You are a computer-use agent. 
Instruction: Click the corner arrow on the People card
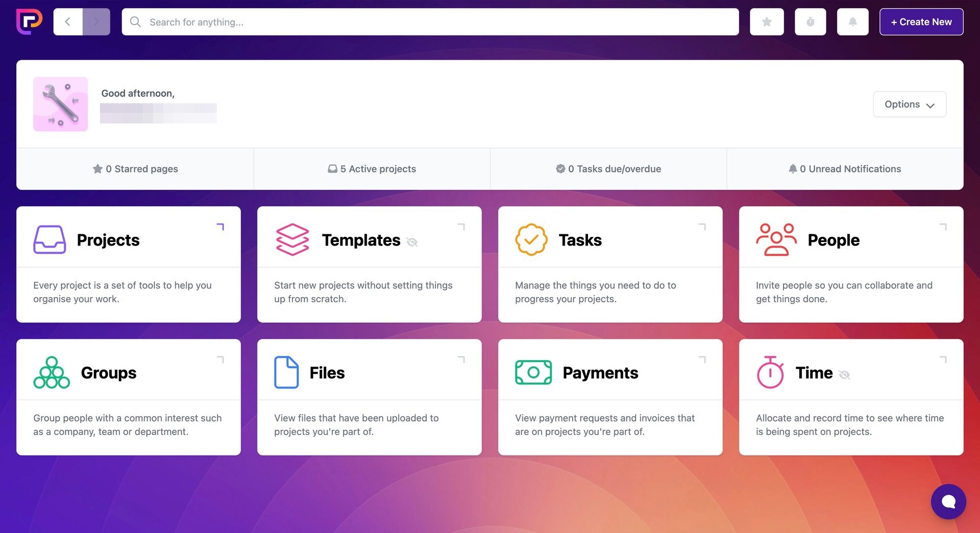click(943, 227)
